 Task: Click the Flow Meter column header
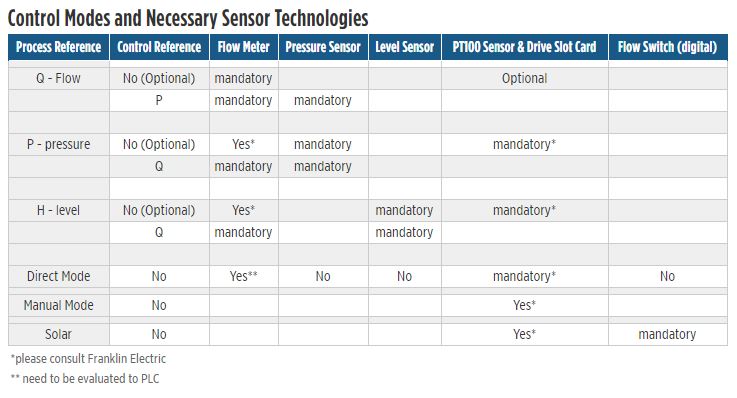243,47
